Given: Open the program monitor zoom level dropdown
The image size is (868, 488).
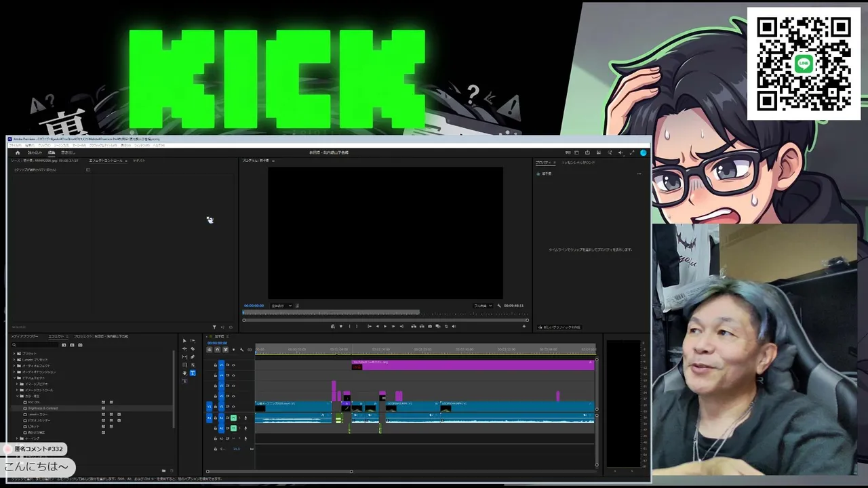Looking at the screenshot, I should tap(281, 306).
